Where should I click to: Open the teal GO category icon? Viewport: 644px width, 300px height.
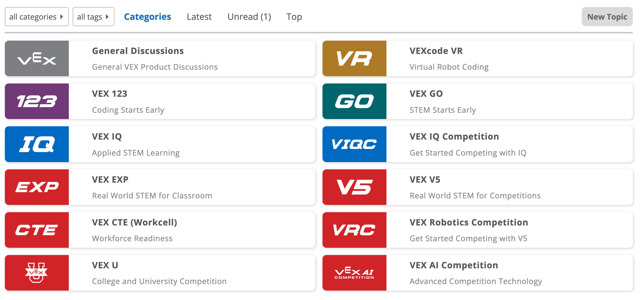tap(354, 101)
